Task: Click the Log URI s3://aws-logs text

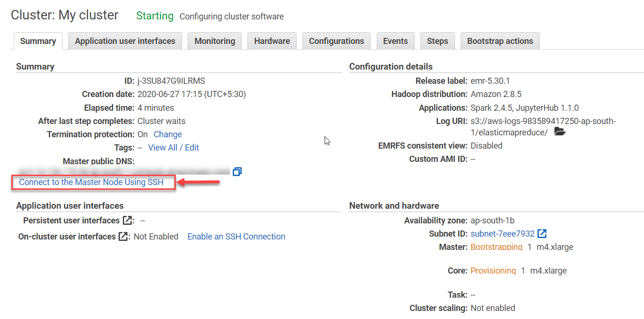Action: click(x=543, y=126)
